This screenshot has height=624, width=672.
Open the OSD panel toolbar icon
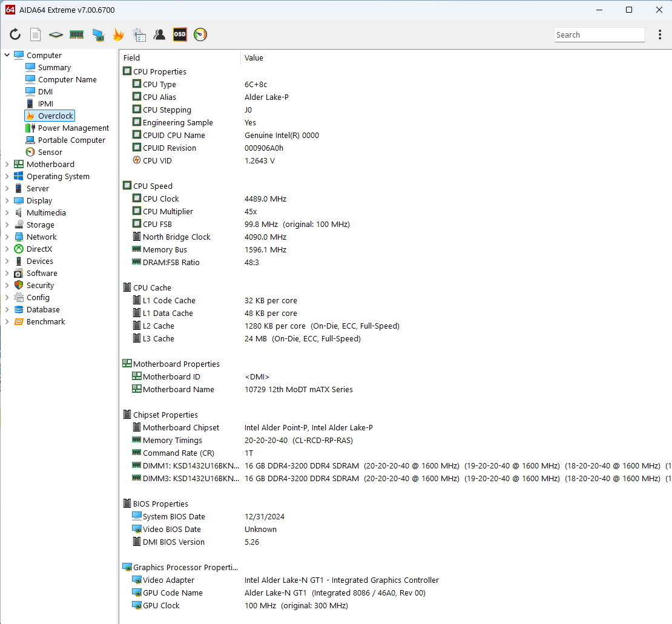180,34
